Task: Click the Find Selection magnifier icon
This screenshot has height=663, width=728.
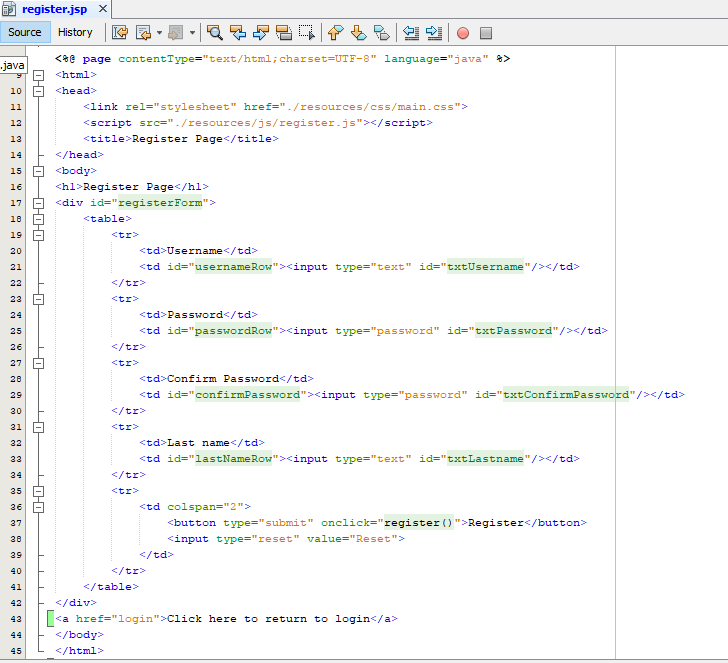Action: coord(214,32)
